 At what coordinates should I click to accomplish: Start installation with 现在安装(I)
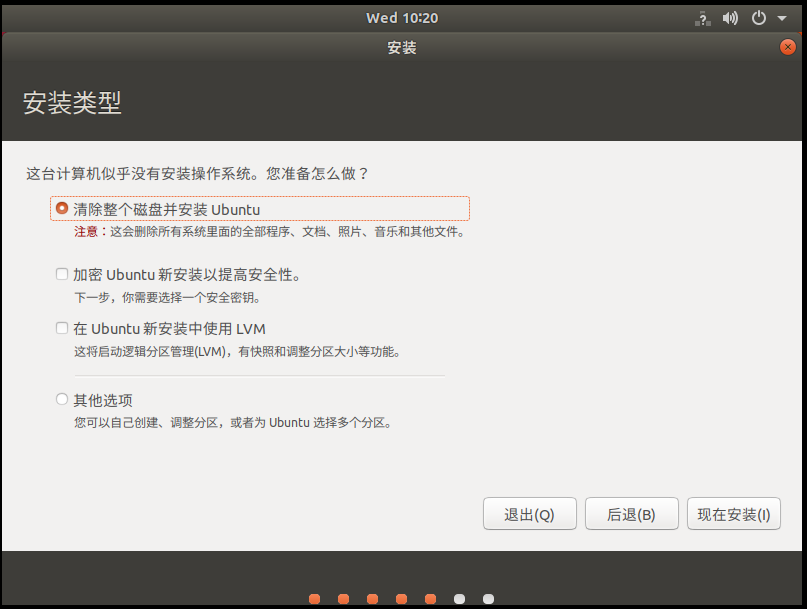coord(733,514)
